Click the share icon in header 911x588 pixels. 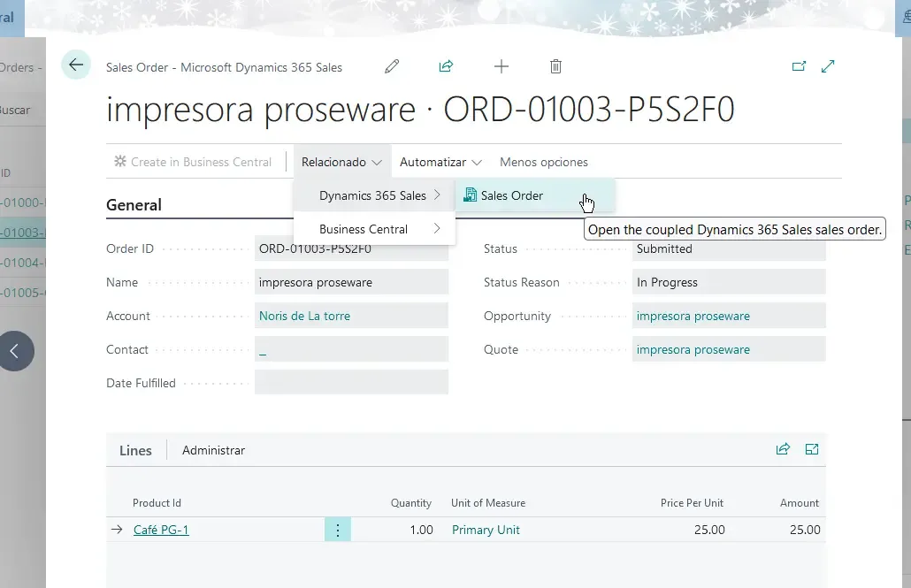pyautogui.click(x=446, y=66)
